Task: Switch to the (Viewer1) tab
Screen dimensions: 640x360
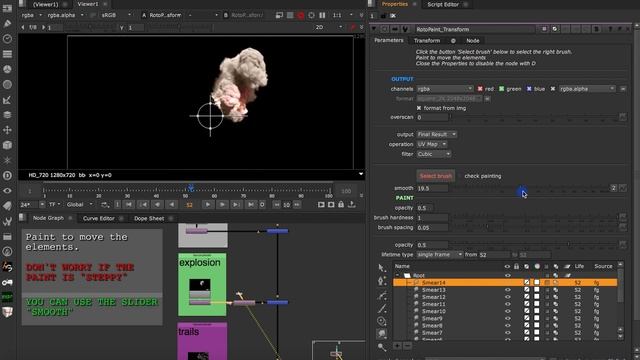Action: [x=45, y=4]
